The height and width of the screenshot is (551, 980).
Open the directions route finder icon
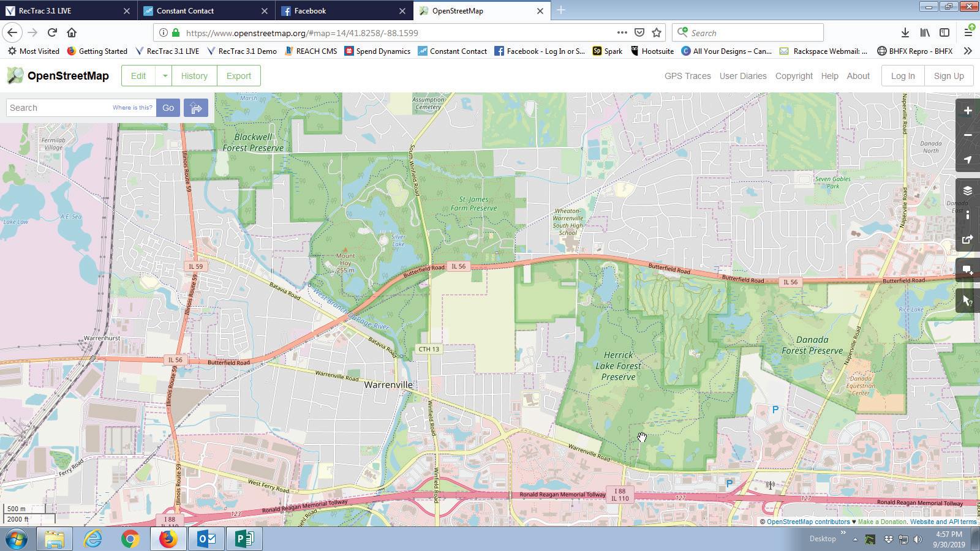coord(196,108)
